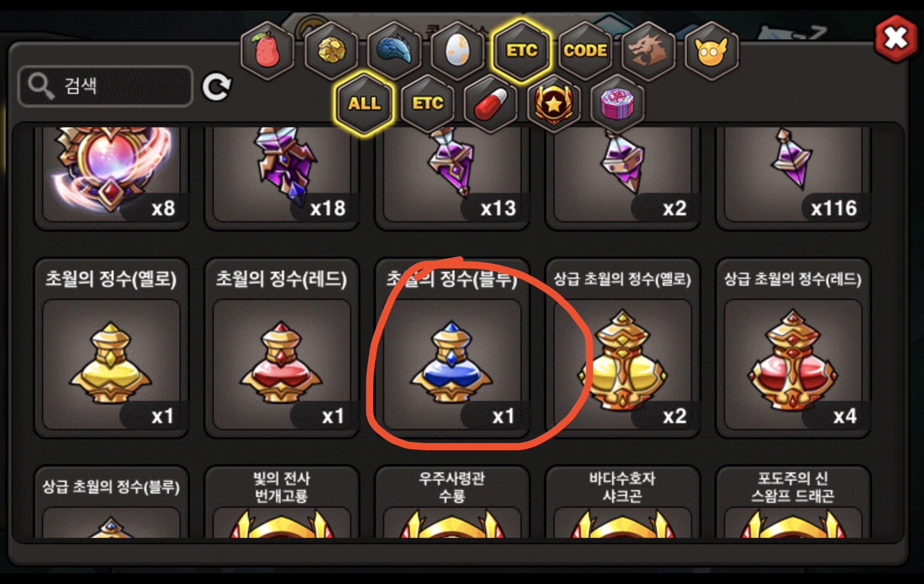Select the ETC sub-filter hexagon
The height and width of the screenshot is (584, 924).
click(x=428, y=103)
